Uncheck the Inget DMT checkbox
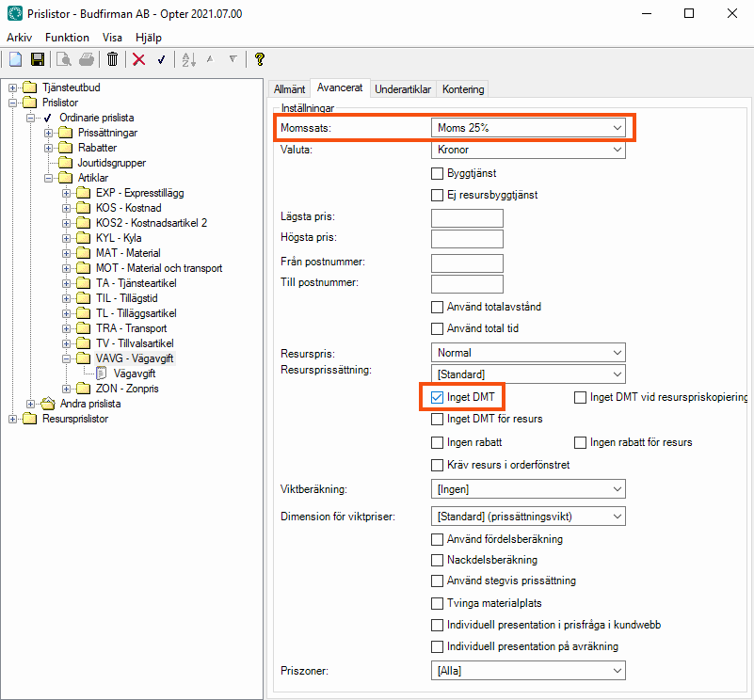 pos(437,398)
